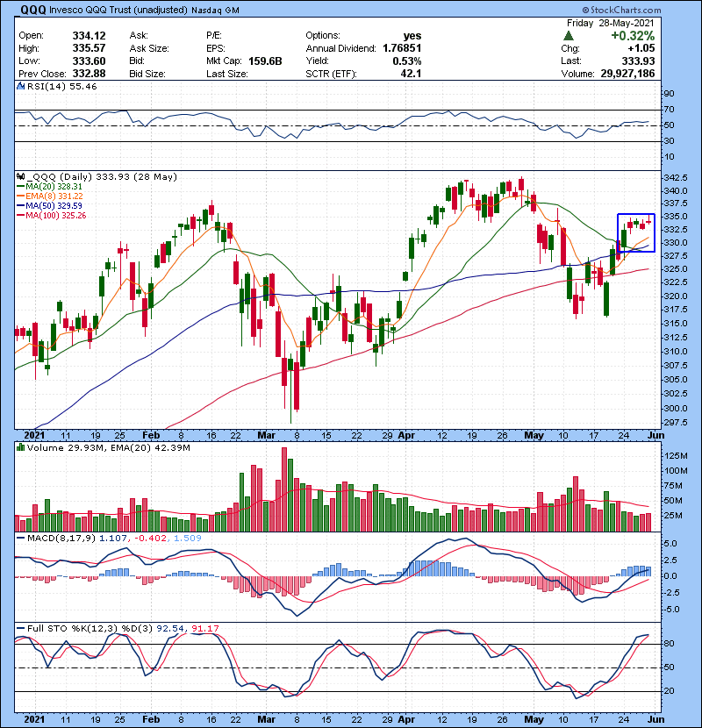The width and height of the screenshot is (702, 728).
Task: Click the High value 335.57
Action: (90, 48)
